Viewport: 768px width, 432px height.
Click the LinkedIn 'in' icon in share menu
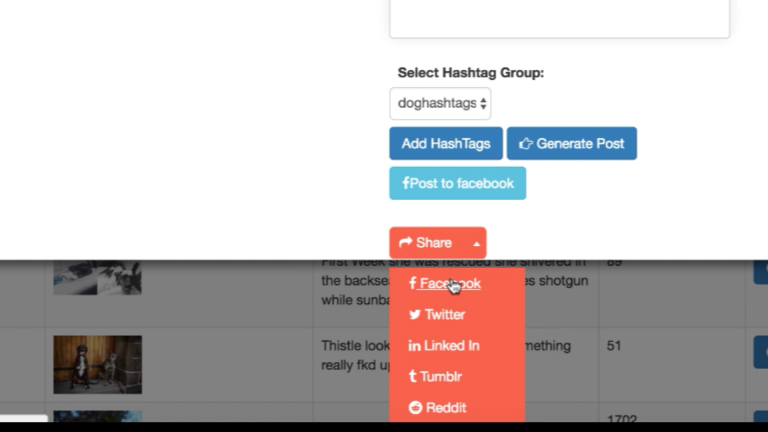click(x=414, y=346)
